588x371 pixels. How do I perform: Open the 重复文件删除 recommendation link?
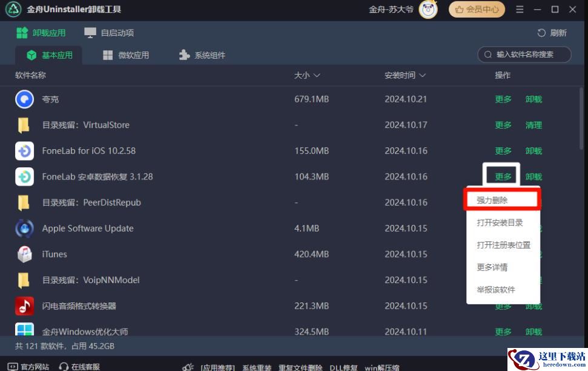(x=300, y=367)
